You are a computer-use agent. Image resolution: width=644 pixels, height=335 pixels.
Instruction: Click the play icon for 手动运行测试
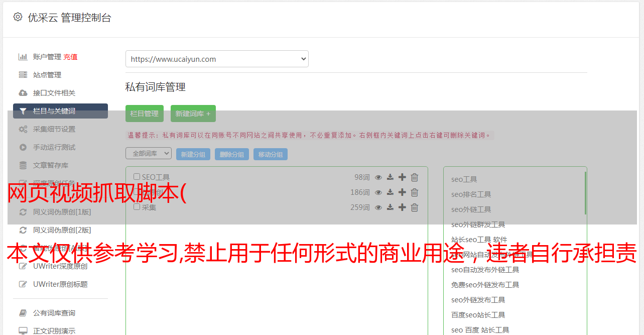(23, 147)
